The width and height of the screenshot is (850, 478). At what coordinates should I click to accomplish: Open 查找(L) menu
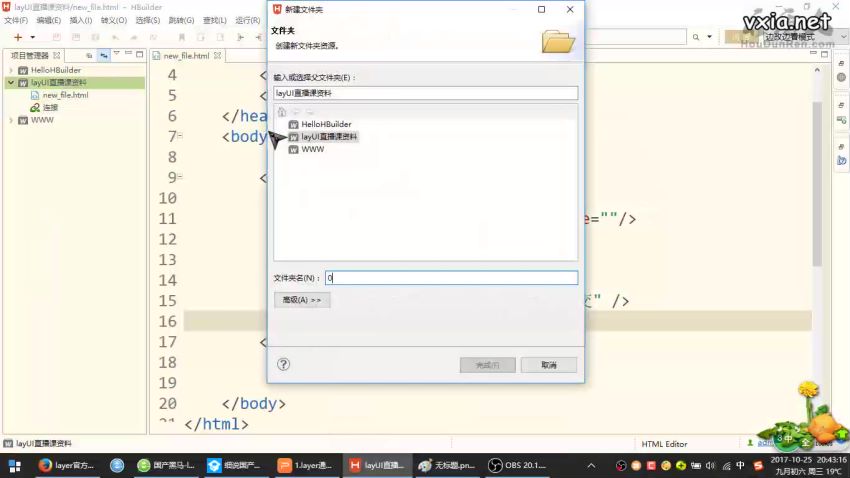(215, 20)
